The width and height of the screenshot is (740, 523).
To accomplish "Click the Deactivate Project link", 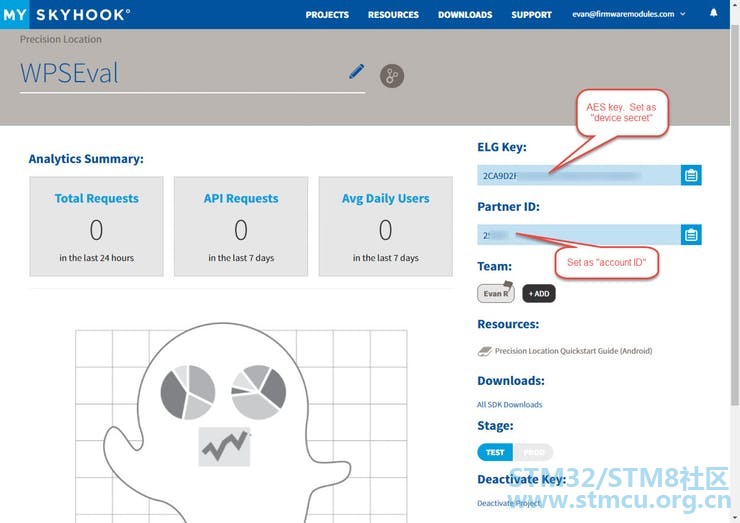I will 508,503.
